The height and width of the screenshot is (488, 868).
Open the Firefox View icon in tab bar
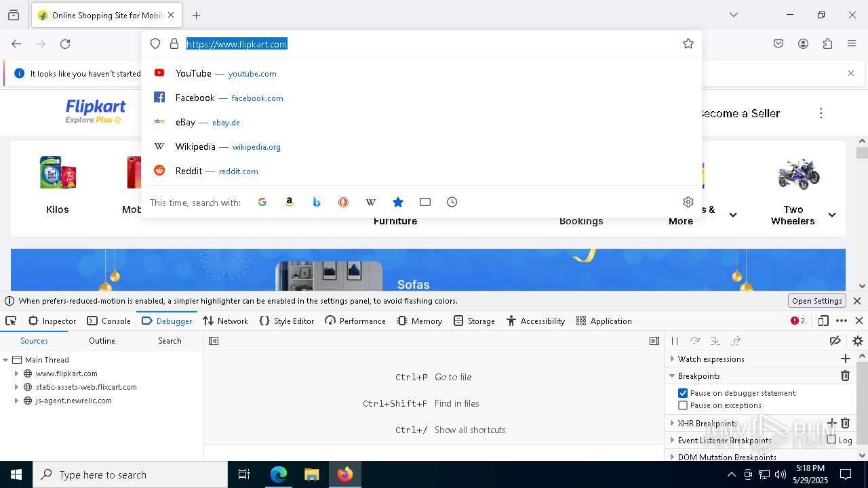point(14,15)
